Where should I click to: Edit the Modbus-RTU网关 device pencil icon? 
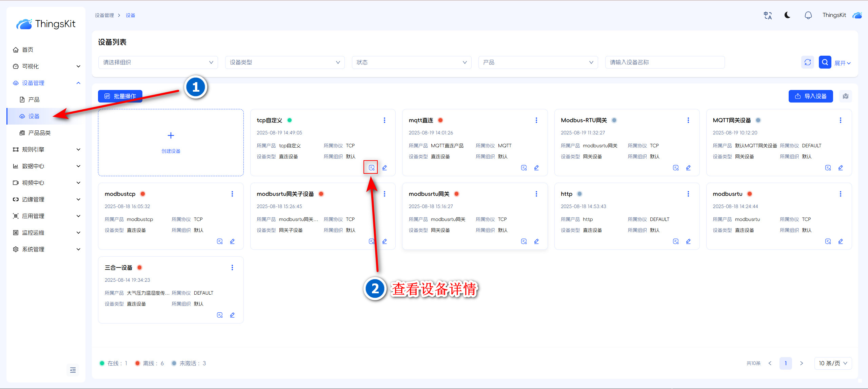[x=688, y=168]
